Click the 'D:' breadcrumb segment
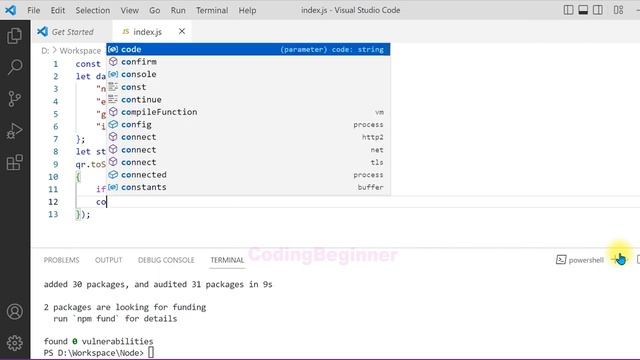The width and height of the screenshot is (640, 360). [45, 51]
